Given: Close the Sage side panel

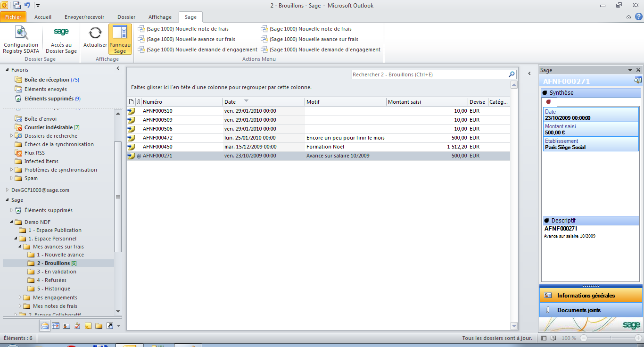Looking at the screenshot, I should pyautogui.click(x=638, y=70).
